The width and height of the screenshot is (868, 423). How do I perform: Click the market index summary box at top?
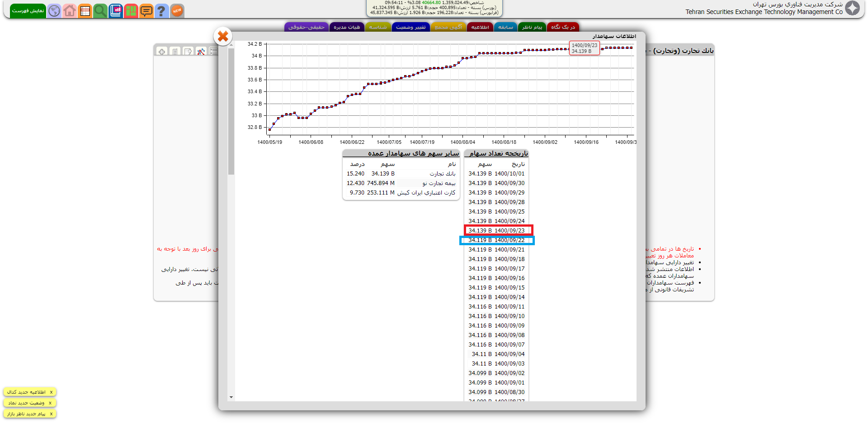tap(434, 8)
